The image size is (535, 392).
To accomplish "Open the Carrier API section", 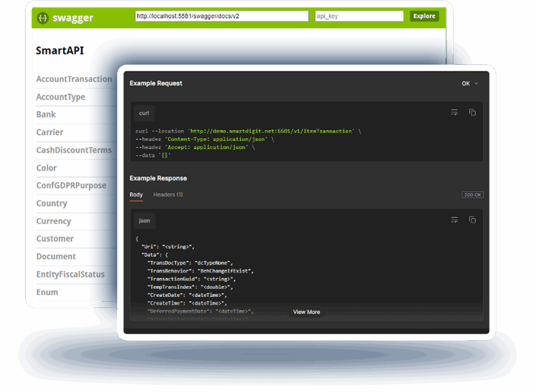I will tap(50, 132).
